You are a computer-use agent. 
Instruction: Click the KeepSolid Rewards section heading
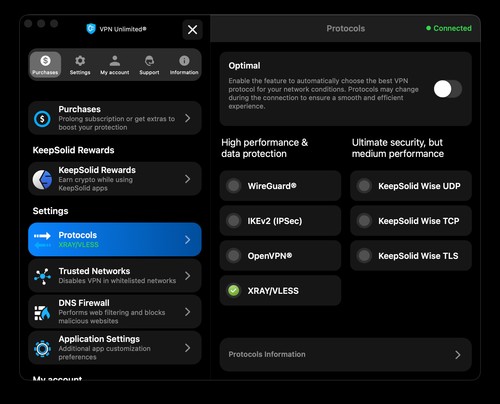[x=73, y=150]
